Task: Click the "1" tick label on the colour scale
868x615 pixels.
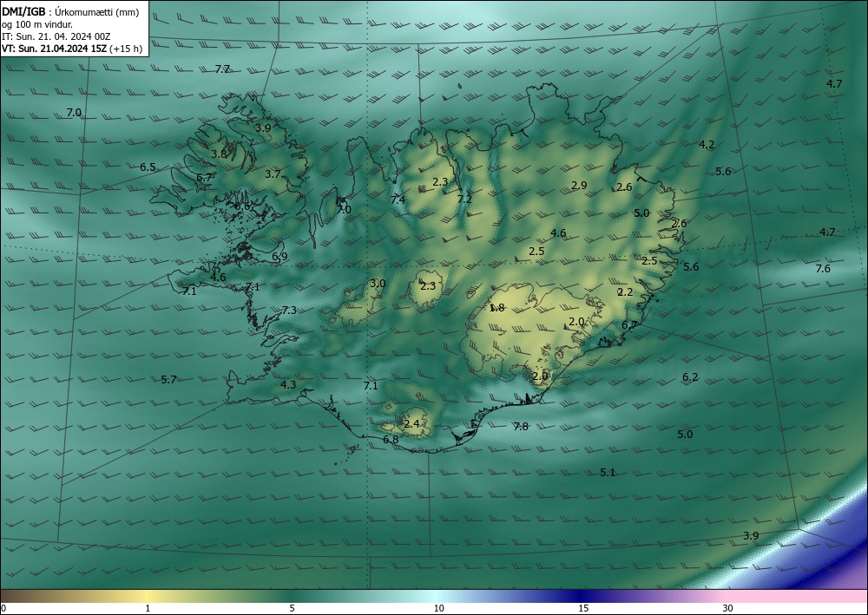Action: (x=148, y=608)
